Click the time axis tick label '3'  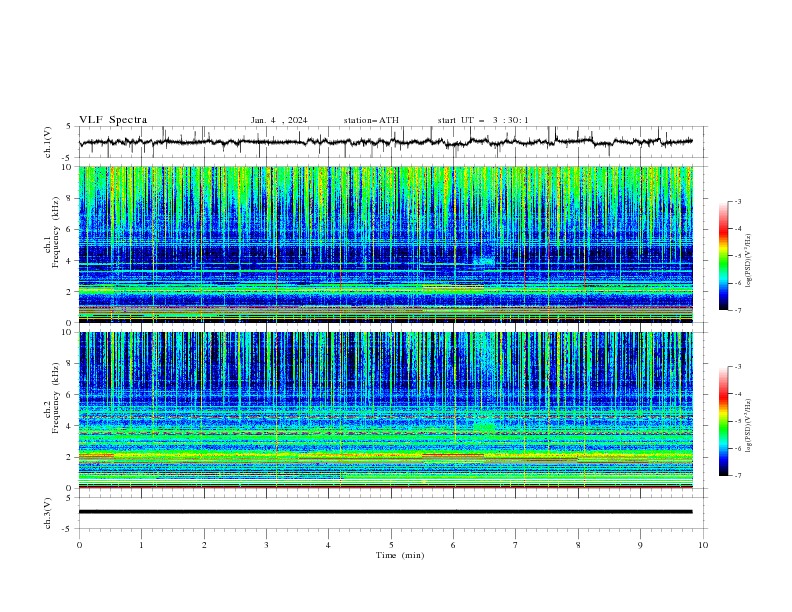(266, 545)
